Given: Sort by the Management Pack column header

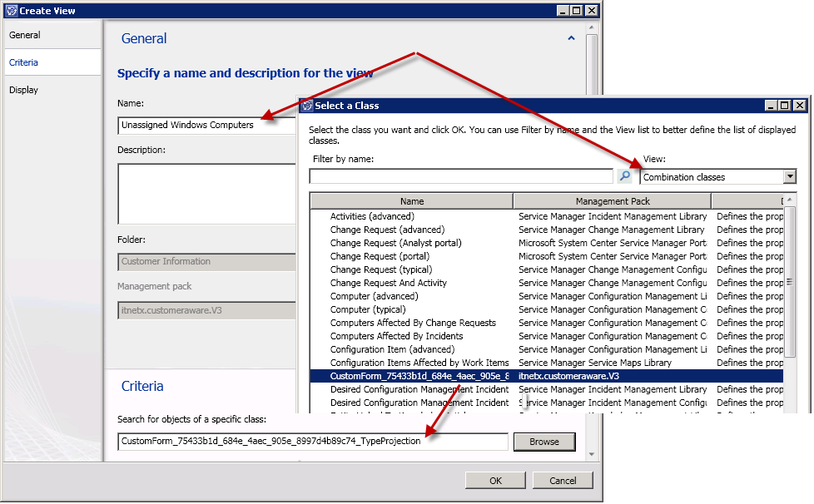Looking at the screenshot, I should click(x=612, y=201).
